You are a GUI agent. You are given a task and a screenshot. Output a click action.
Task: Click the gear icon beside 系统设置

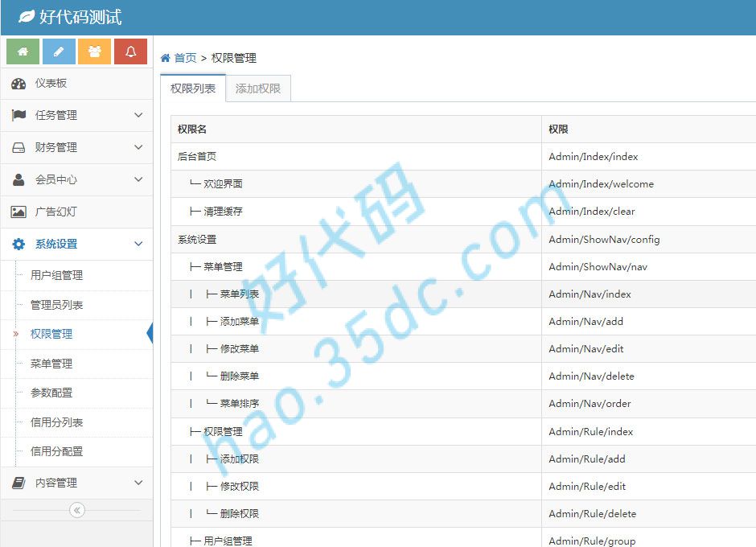18,244
